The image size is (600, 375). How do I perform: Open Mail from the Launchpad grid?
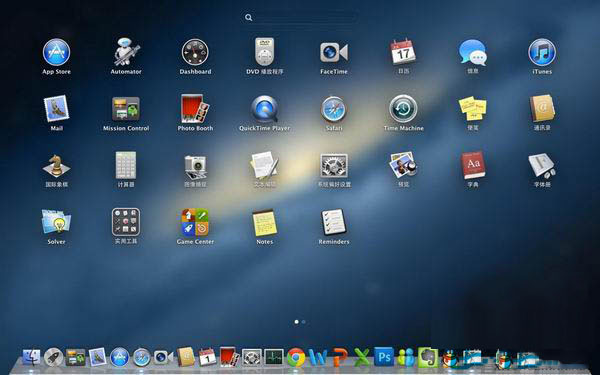56,108
